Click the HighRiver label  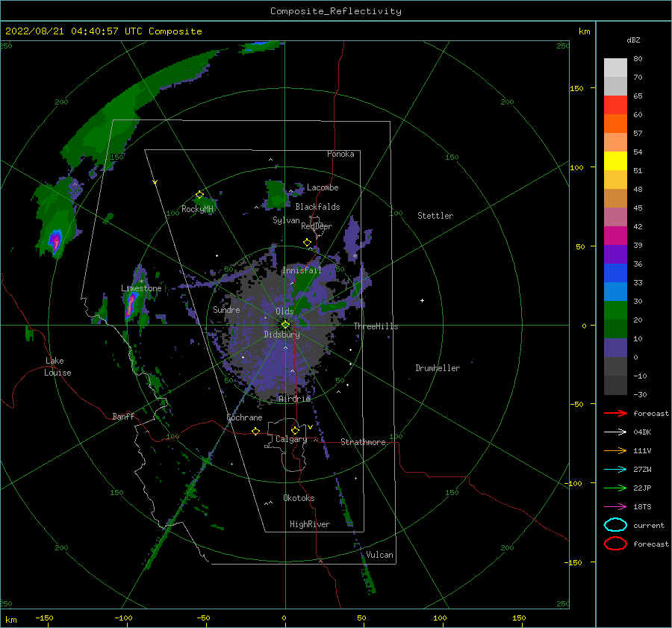310,524
